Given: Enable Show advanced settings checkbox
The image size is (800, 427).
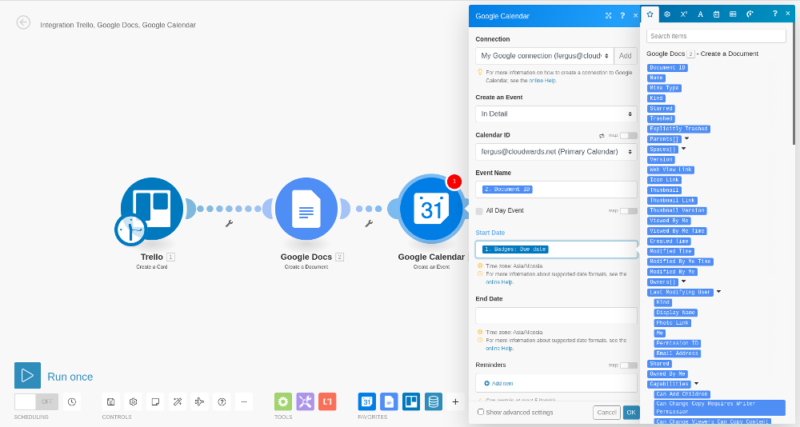Looking at the screenshot, I should (x=481, y=411).
